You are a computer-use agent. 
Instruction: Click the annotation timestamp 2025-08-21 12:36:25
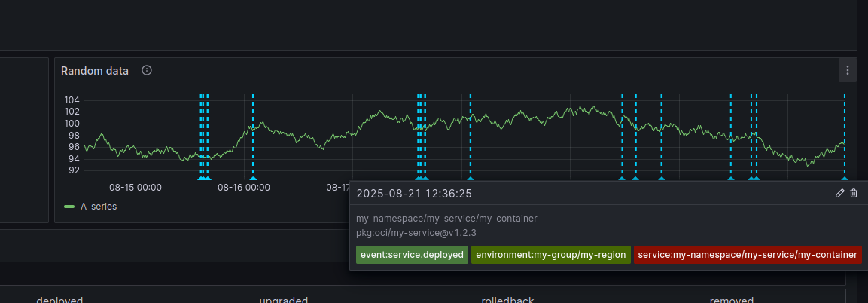(x=414, y=193)
